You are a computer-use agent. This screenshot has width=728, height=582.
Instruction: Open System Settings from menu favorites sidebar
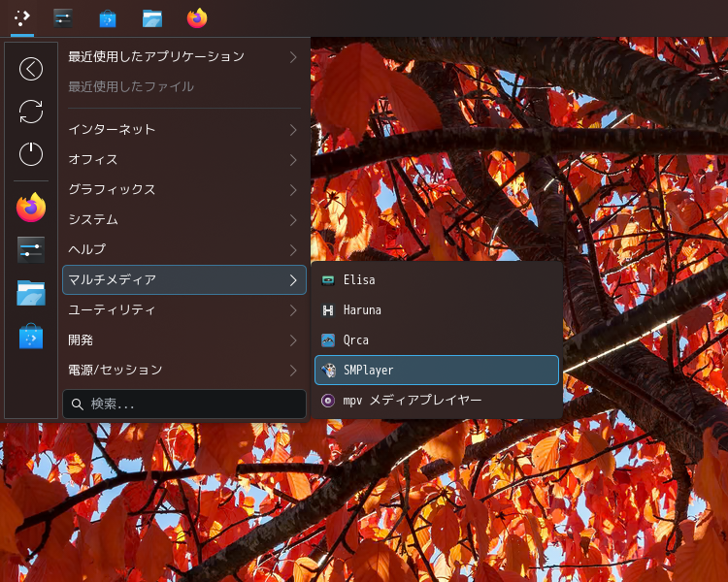[31, 249]
